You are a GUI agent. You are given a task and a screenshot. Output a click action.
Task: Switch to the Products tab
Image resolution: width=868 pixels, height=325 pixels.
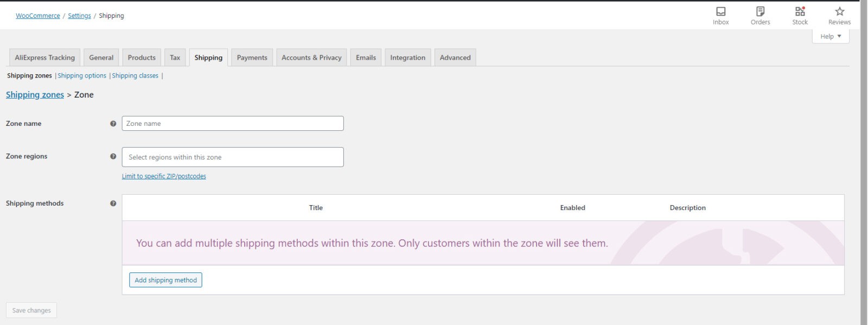click(142, 58)
